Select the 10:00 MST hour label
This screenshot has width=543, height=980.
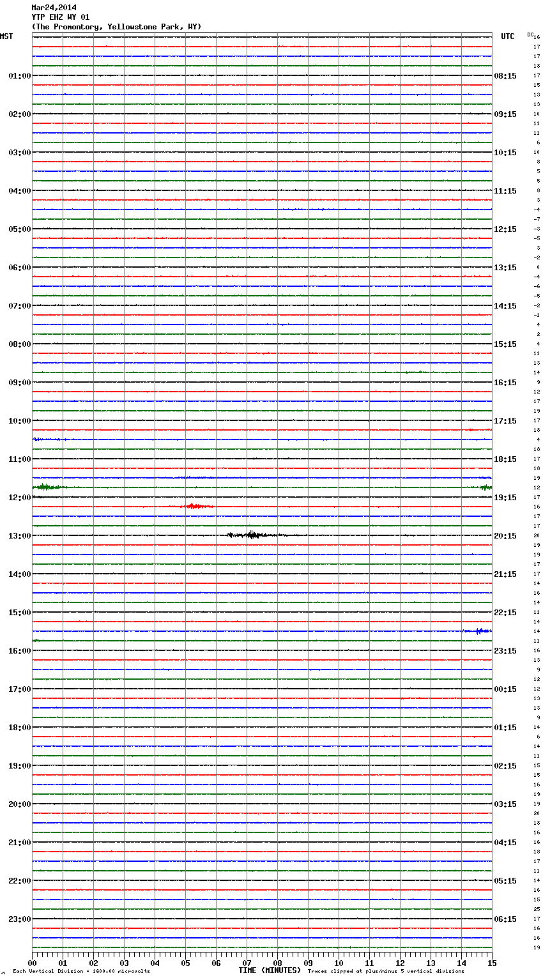click(x=19, y=421)
